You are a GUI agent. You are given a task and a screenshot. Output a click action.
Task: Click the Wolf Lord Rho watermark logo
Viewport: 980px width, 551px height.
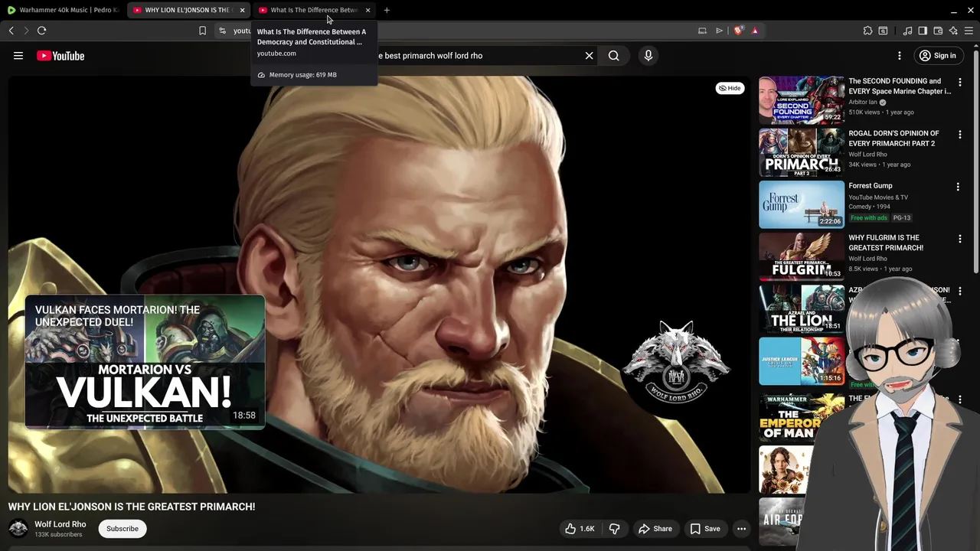point(676,361)
